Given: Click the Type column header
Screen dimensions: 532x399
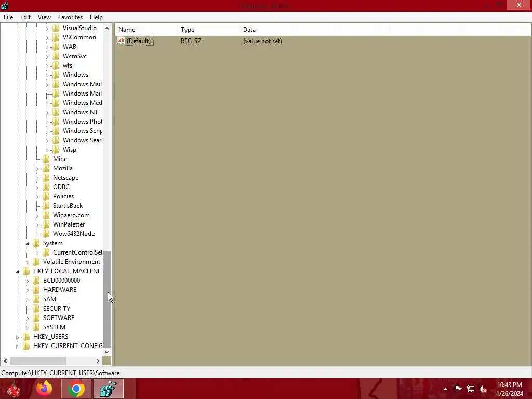Looking at the screenshot, I should (x=208, y=30).
